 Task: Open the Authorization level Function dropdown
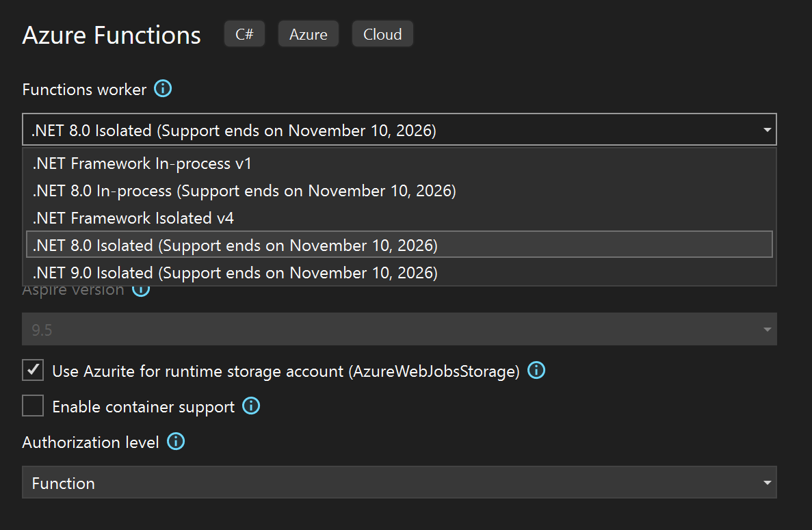(x=400, y=482)
